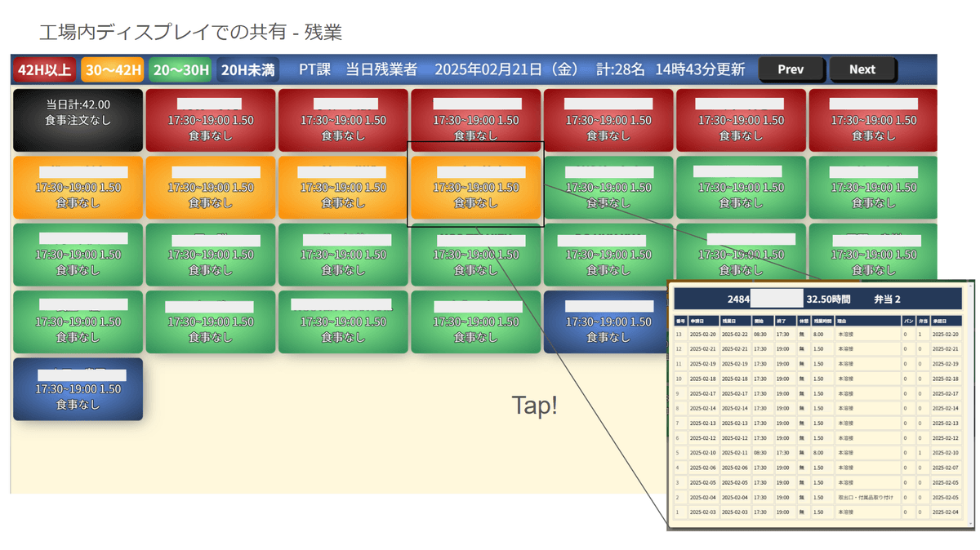Click the 取出口・付属品取り付け reason cell

866,497
